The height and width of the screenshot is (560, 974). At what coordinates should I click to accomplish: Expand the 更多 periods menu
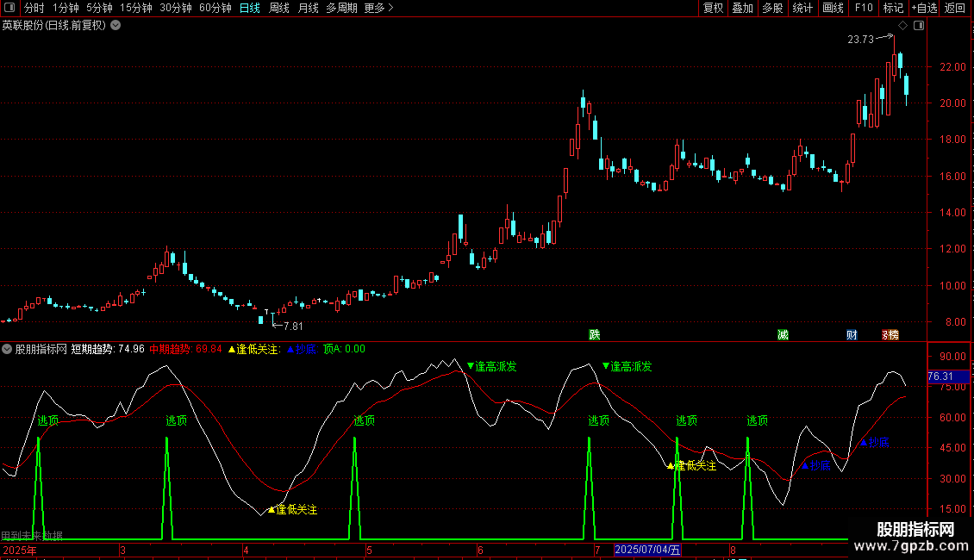(x=378, y=8)
